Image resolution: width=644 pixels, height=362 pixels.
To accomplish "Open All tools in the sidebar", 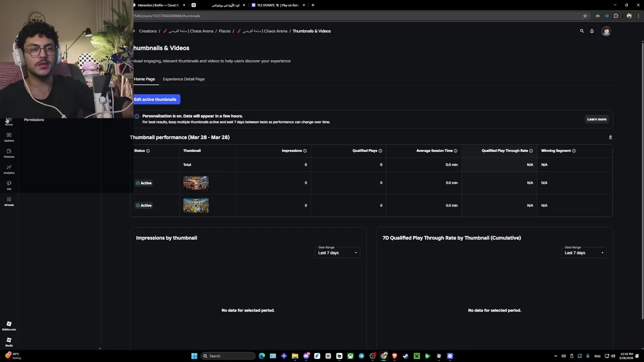I will coord(9,201).
